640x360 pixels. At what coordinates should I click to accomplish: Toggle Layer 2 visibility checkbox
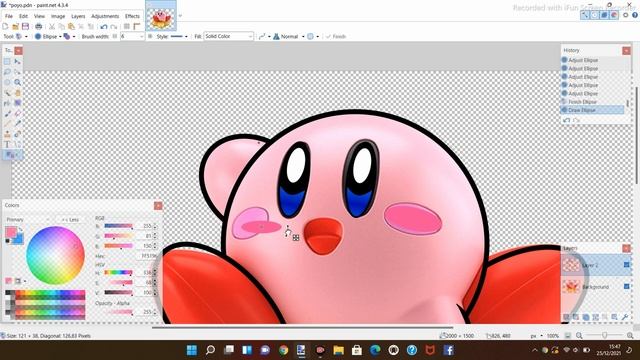coord(627,265)
